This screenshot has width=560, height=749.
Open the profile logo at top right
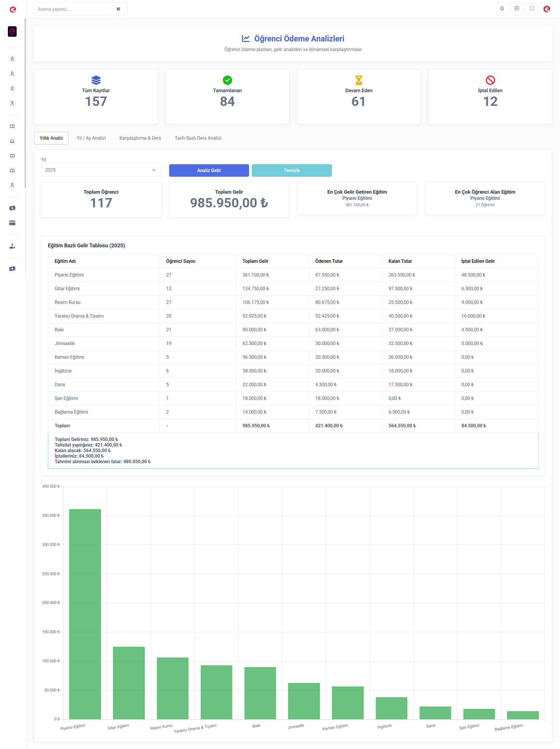(x=547, y=9)
